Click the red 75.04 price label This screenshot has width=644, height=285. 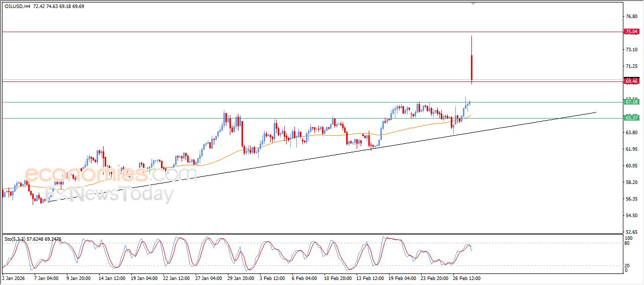pos(631,32)
